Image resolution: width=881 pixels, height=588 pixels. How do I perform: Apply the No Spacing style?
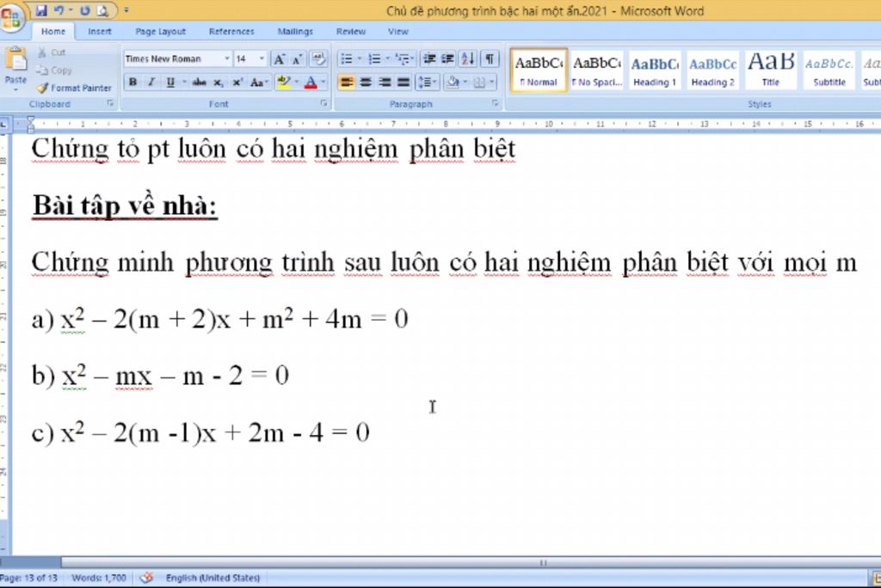pyautogui.click(x=597, y=70)
